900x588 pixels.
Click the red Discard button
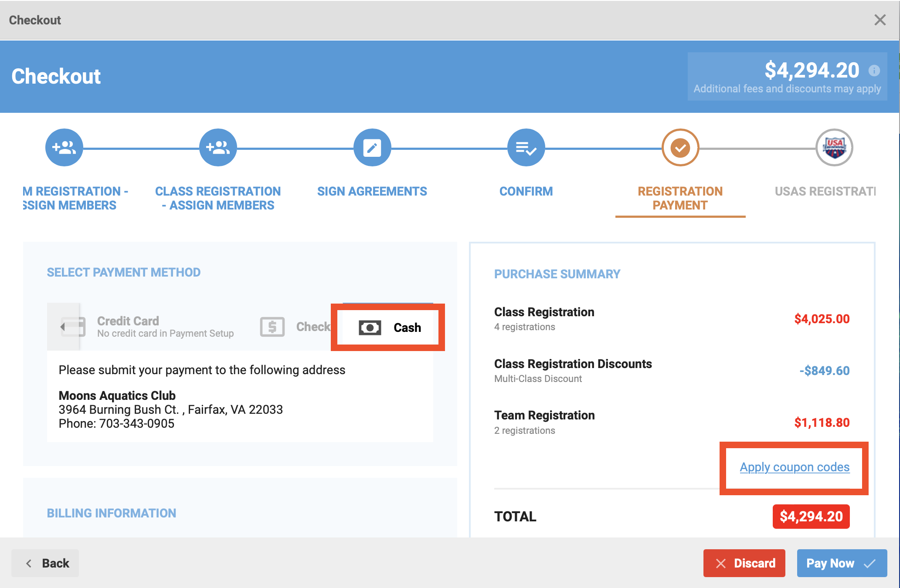tap(744, 563)
